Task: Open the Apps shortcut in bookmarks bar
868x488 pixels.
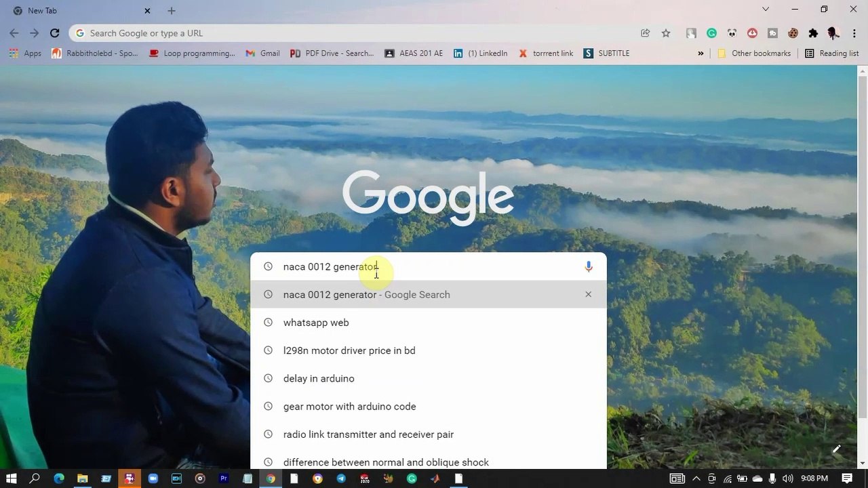Action: 25,54
